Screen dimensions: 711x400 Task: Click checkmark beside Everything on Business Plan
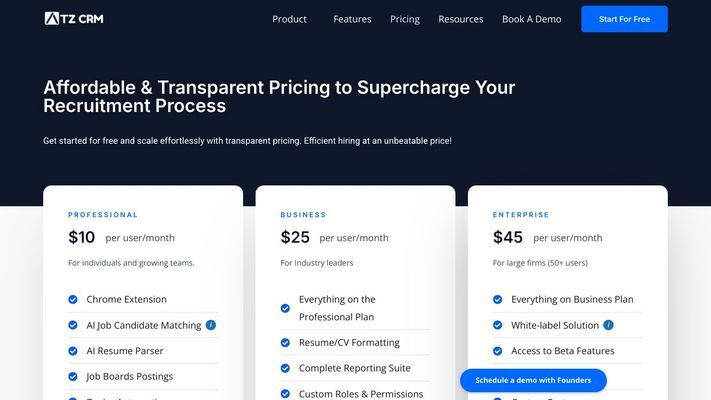(x=497, y=299)
